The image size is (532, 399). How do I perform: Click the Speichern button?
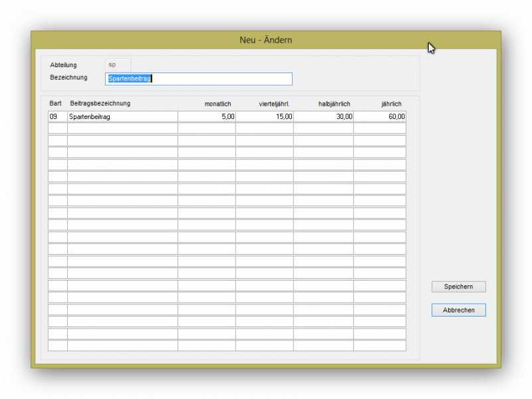coord(458,287)
